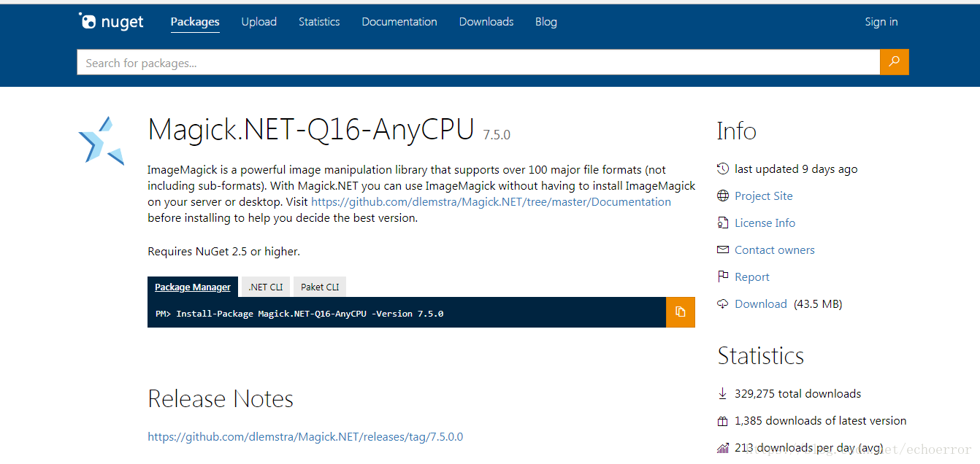Go to the Downloads page in header
The image size is (980, 464).
click(486, 22)
